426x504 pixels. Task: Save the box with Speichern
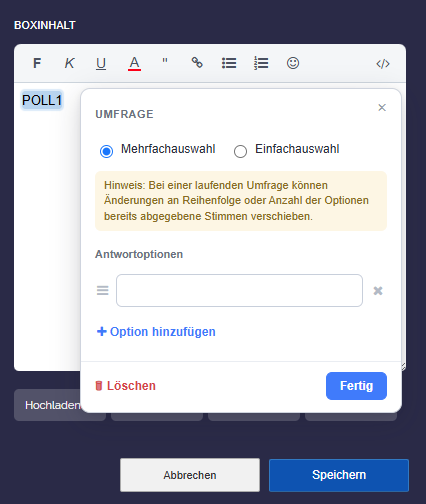[339, 475]
